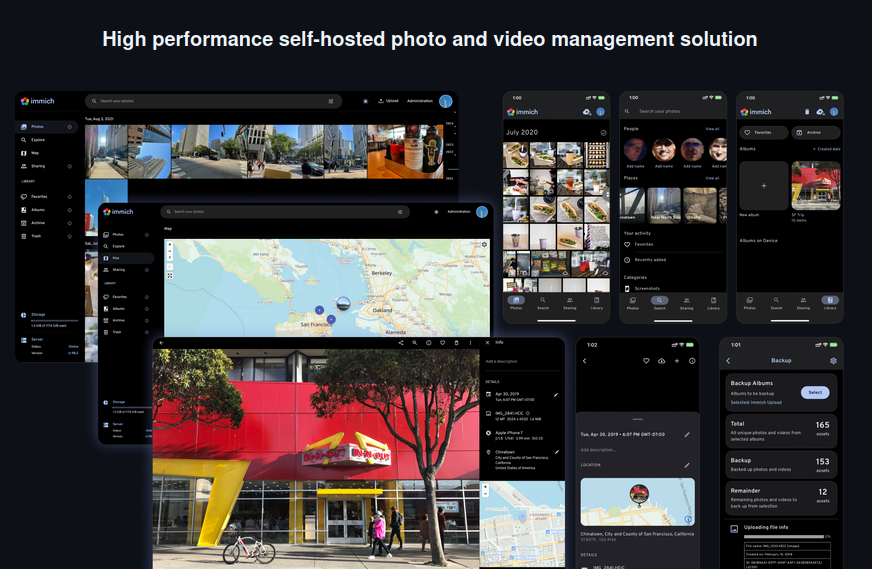The width and height of the screenshot is (872, 569).
Task: Select Explore in the map window sidebar
Action: point(128,246)
